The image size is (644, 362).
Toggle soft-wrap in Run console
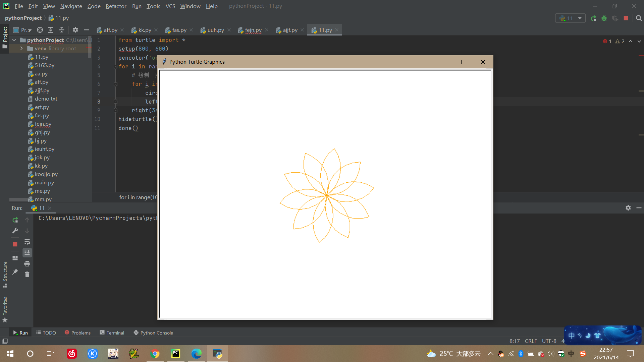27,242
